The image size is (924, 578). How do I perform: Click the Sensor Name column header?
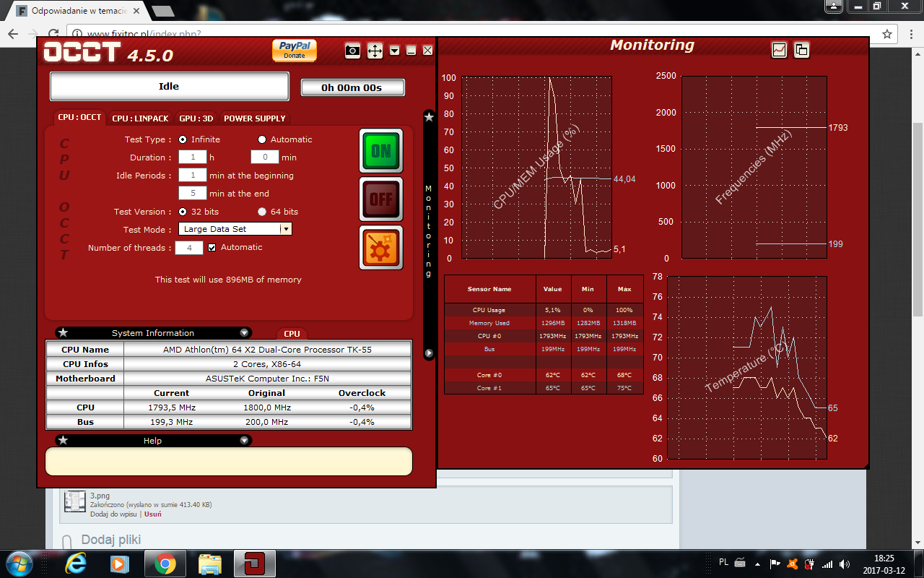[489, 289]
